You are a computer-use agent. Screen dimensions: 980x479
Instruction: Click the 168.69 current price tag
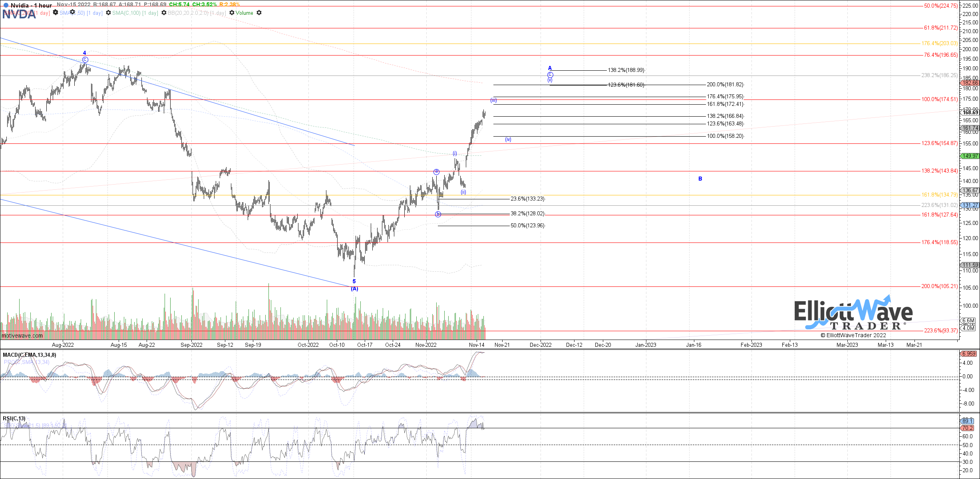click(x=970, y=113)
